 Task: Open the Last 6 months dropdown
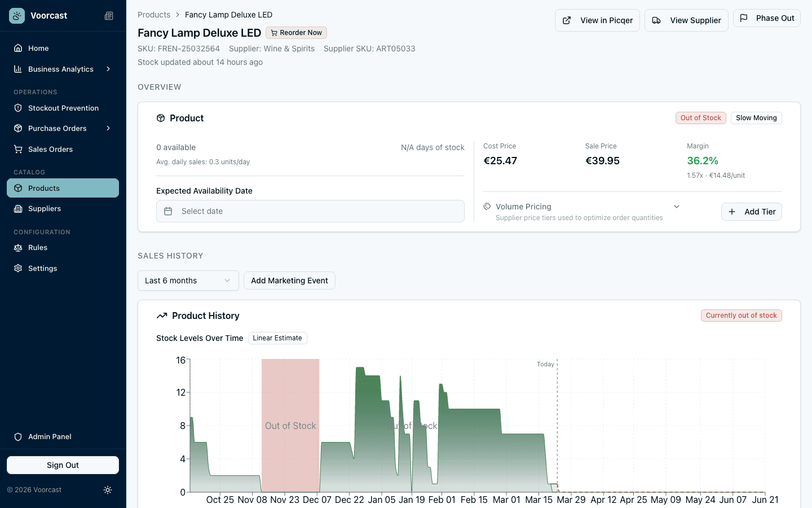[188, 281]
